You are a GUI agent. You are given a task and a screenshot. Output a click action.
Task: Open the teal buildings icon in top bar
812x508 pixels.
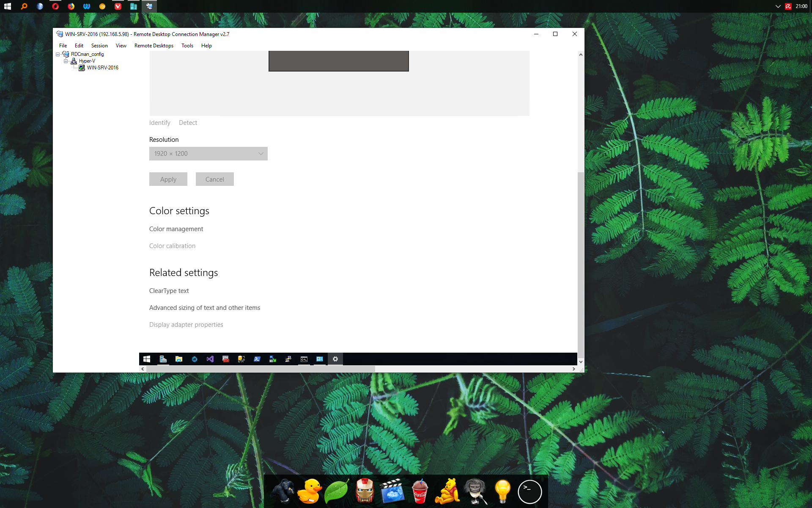click(134, 6)
